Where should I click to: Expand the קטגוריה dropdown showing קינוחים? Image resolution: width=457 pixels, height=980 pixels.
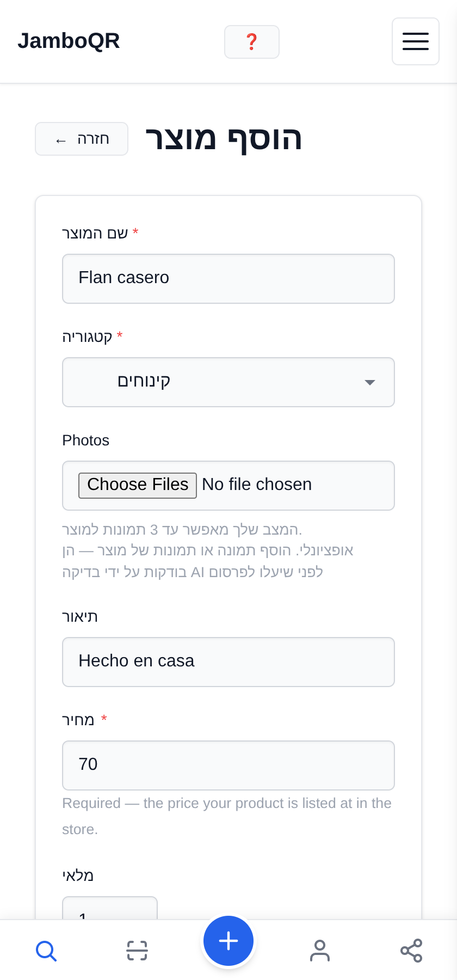coord(228,382)
